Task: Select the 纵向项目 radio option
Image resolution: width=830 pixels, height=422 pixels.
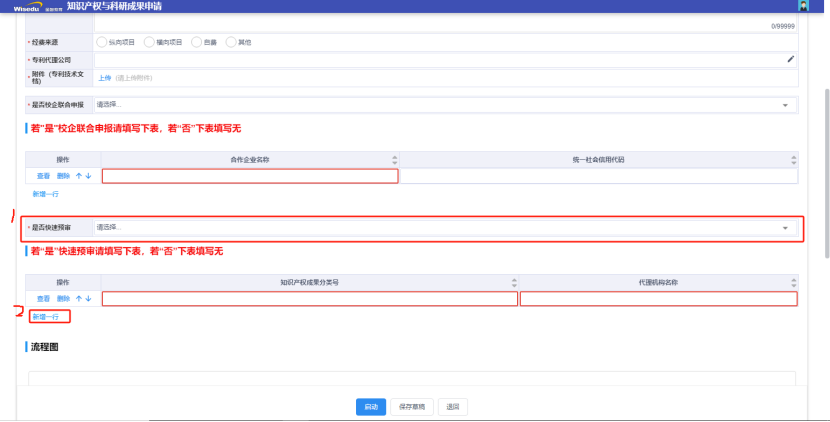Action: pyautogui.click(x=101, y=42)
